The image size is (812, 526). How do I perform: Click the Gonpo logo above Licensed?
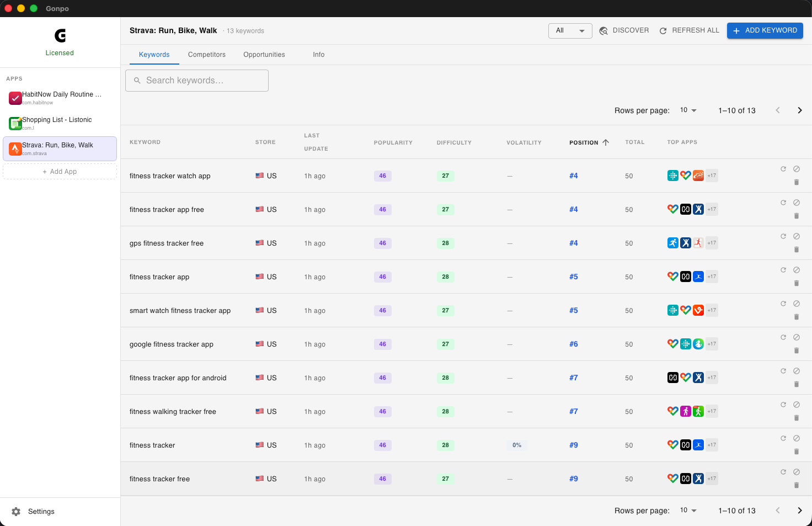coord(60,36)
